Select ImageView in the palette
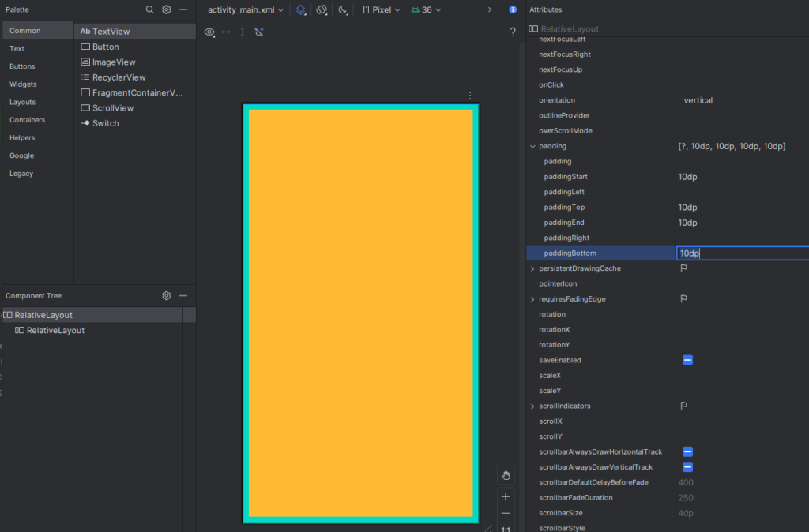This screenshot has height=532, width=809. click(134, 62)
